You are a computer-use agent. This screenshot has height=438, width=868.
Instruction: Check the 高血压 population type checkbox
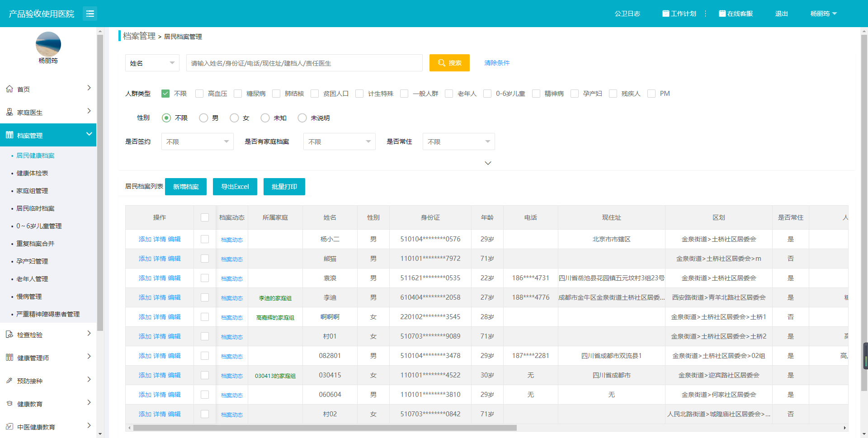199,94
